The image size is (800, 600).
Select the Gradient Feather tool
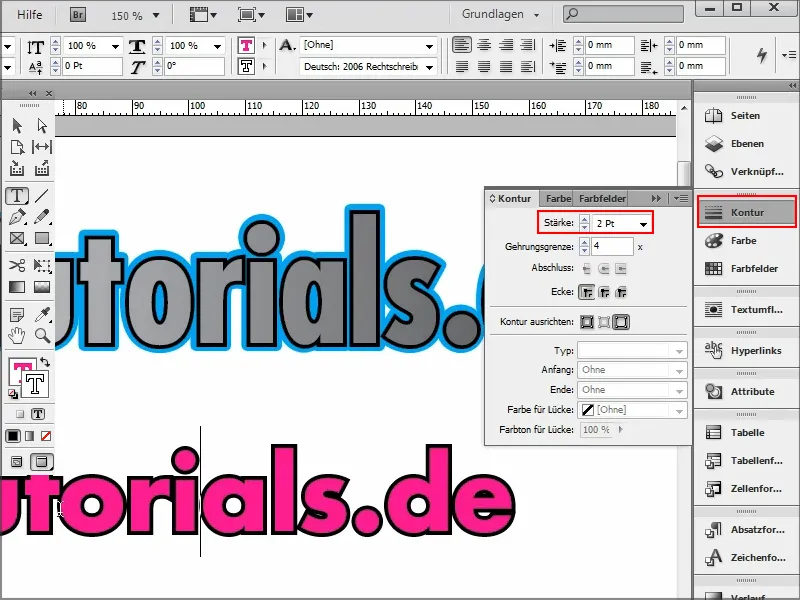pyautogui.click(x=42, y=287)
